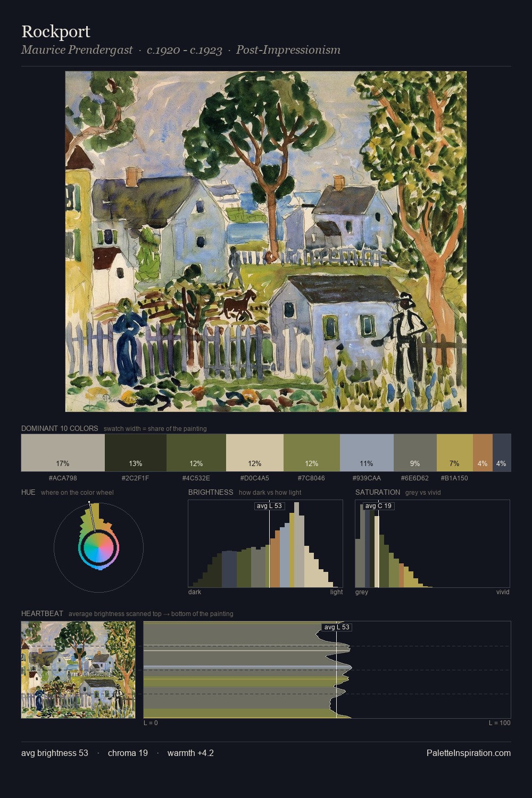Click the DOMINANT 10 COLORS heading
This screenshot has width=532, height=798.
click(x=60, y=428)
